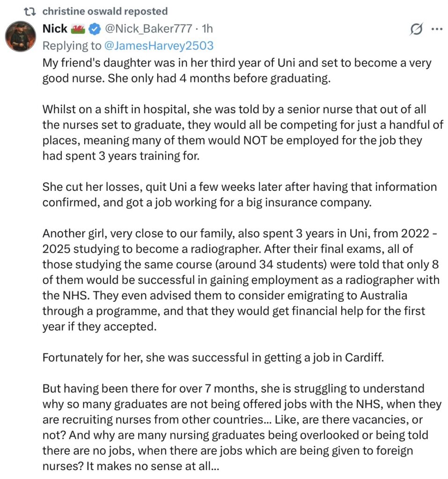Click the display name Nick
The height and width of the screenshot is (479, 448).
[x=55, y=29]
